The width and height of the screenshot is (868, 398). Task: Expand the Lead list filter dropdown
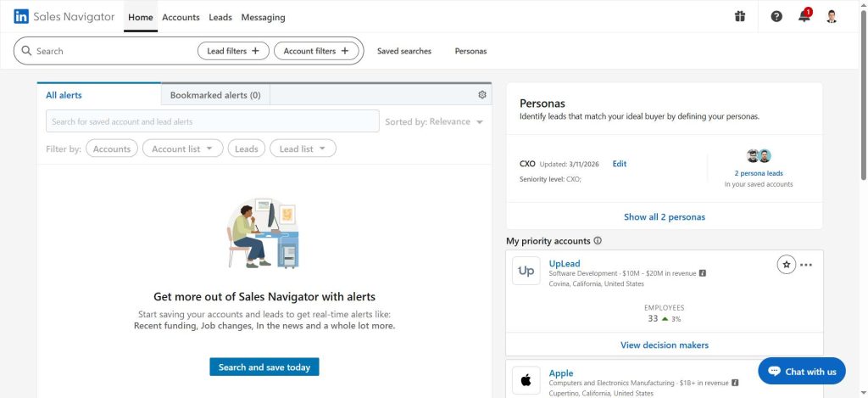tap(303, 149)
